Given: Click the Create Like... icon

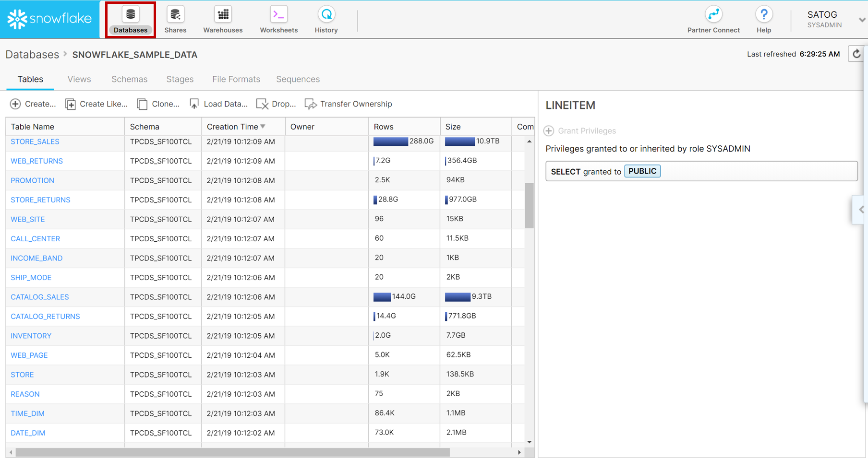Looking at the screenshot, I should (71, 104).
